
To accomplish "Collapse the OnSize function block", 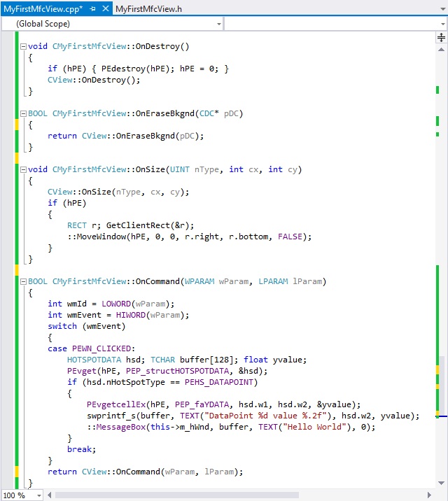I will point(23,169).
